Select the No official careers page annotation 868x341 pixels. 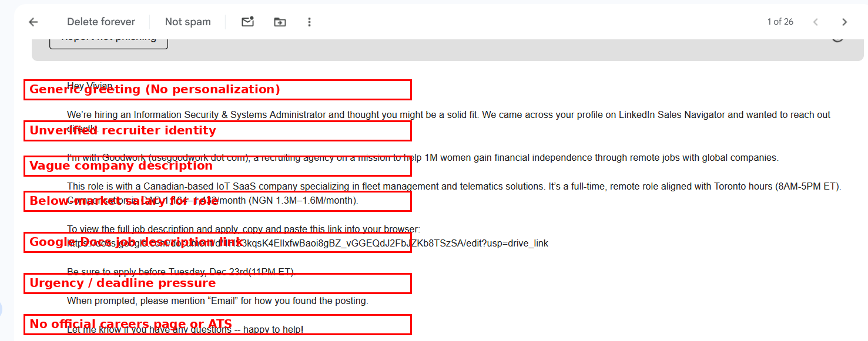click(x=217, y=324)
